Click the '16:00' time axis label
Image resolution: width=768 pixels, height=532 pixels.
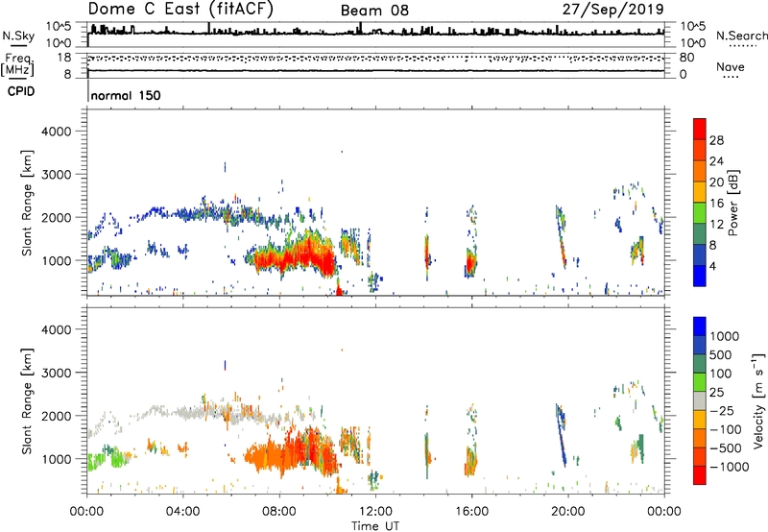pyautogui.click(x=471, y=512)
